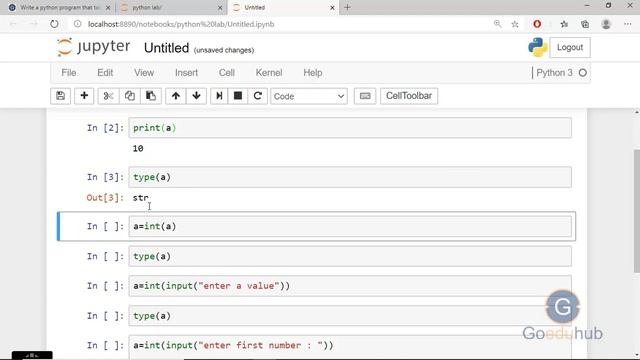
Task: Open a new browser tab with plus
Action: pyautogui.click(x=347, y=7)
